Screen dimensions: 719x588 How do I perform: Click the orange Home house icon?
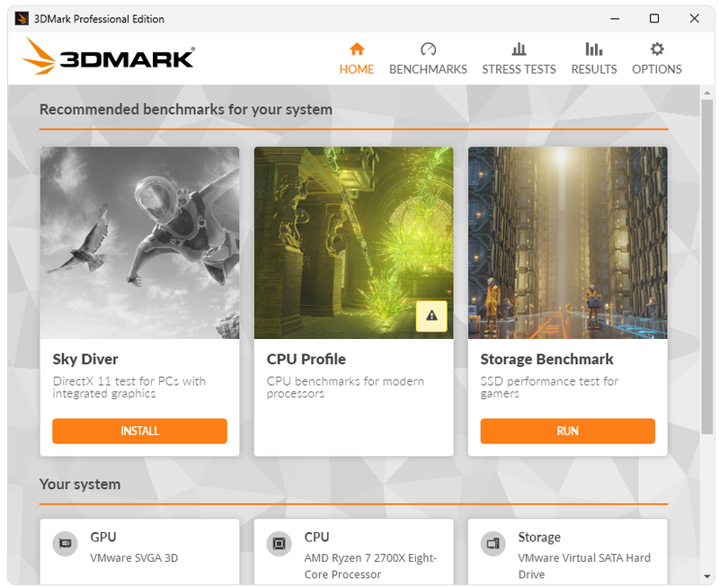coord(357,49)
